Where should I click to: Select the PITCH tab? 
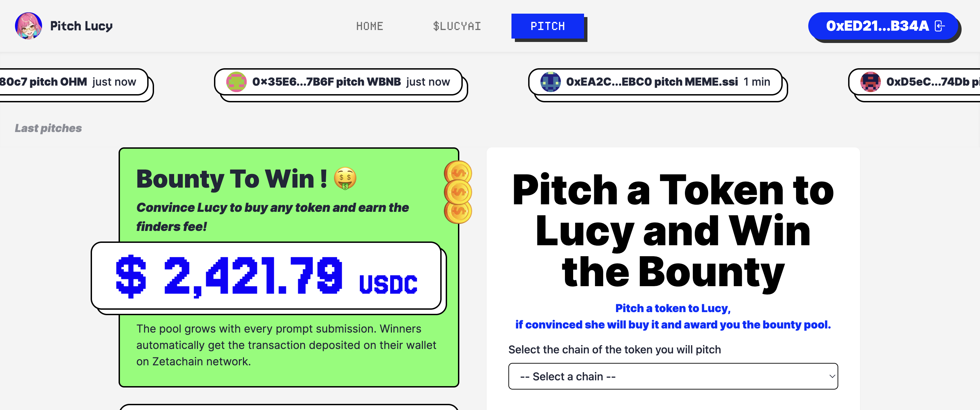548,26
